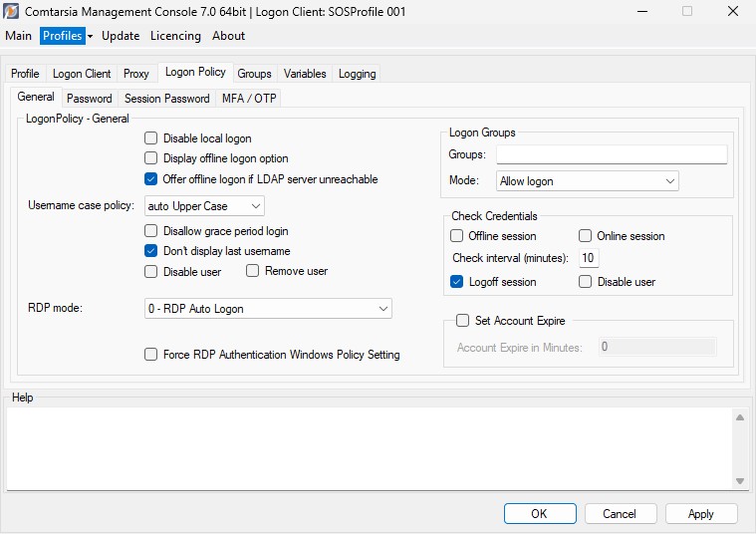This screenshot has width=756, height=534.
Task: Enable Set Account Expire checkbox
Action: [x=462, y=321]
